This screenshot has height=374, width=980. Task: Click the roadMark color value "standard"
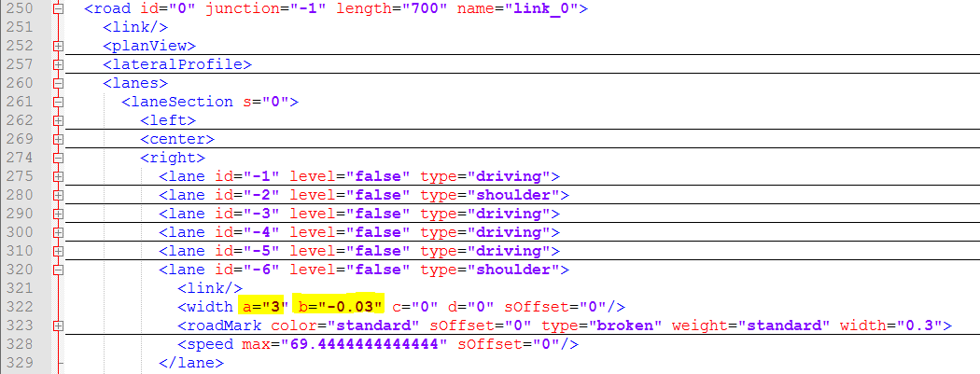tap(373, 326)
